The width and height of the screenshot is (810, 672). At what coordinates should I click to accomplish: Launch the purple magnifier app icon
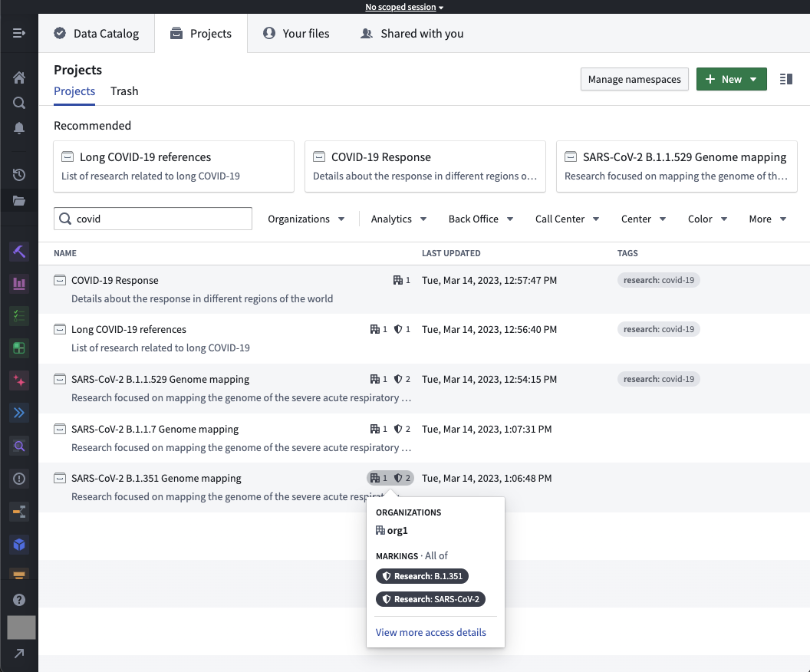(19, 446)
